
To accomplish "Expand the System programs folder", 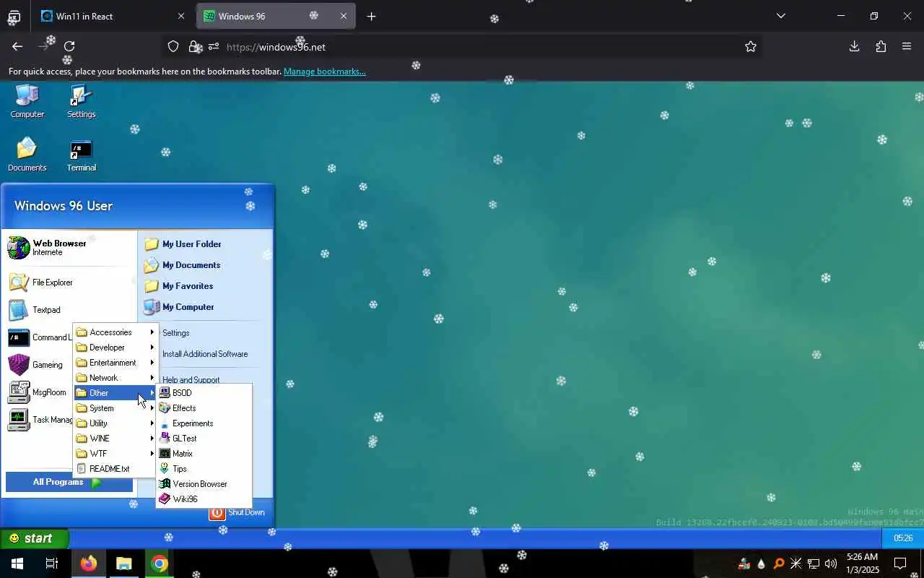I will pos(115,408).
